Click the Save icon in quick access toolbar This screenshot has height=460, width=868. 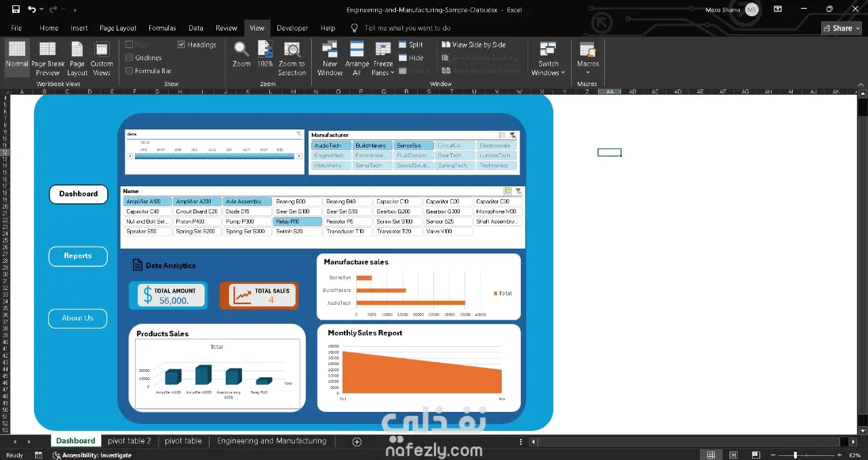(x=16, y=9)
